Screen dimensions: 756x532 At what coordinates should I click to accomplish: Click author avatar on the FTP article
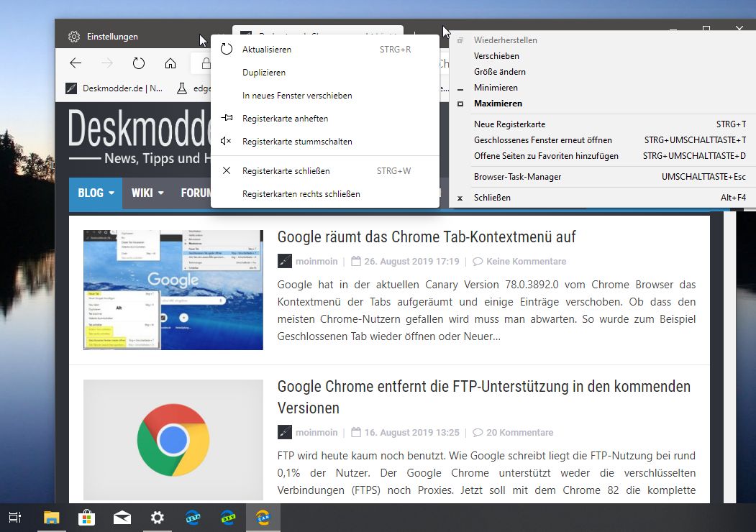(x=284, y=432)
